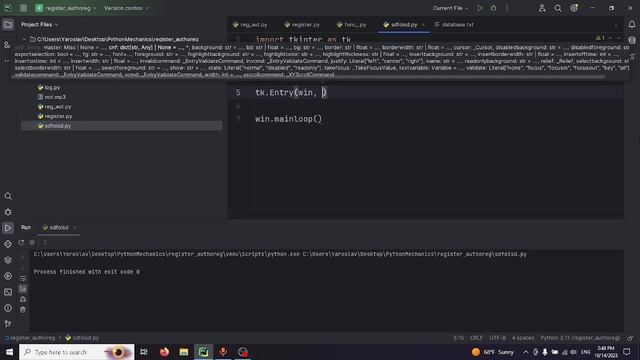The width and height of the screenshot is (640, 360).
Task: Click the stop button in Run panel
Action: coord(32,242)
